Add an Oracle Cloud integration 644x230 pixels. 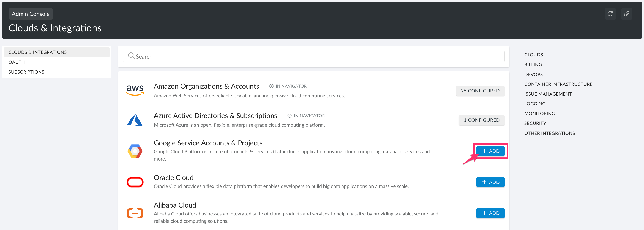tap(490, 182)
